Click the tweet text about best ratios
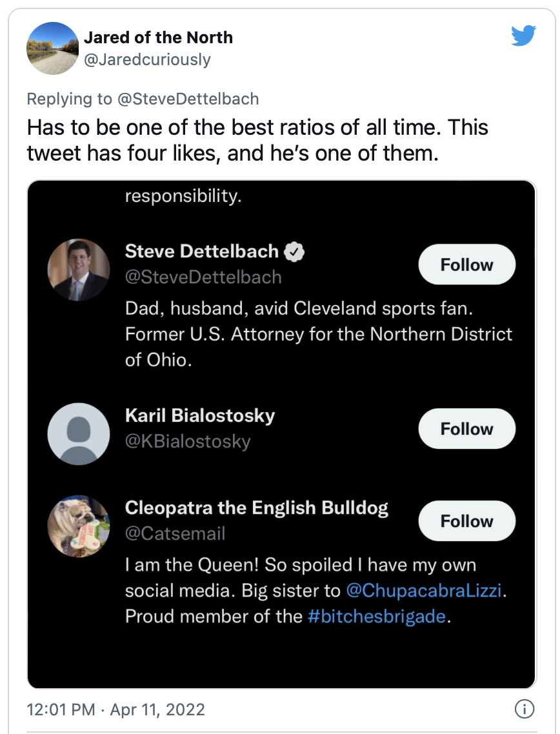 click(258, 140)
